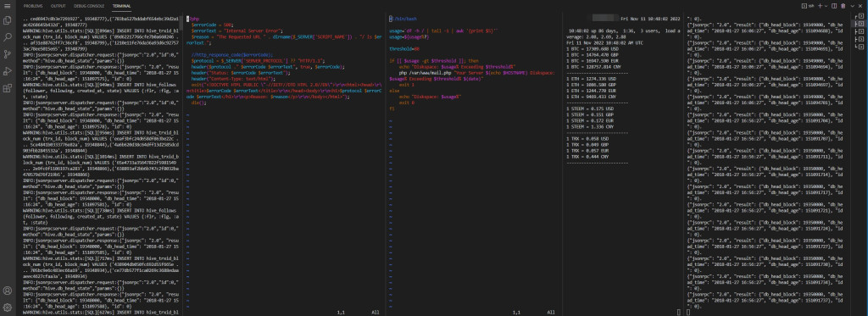Toggle maximized panel size with the chevron
868x316 pixels.
[853, 6]
